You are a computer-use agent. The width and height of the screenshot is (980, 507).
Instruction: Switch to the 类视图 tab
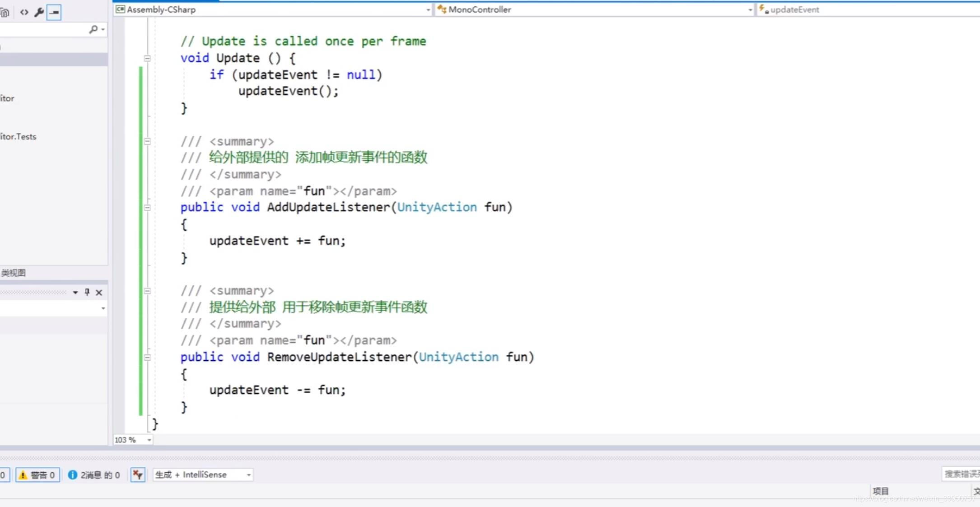point(14,273)
